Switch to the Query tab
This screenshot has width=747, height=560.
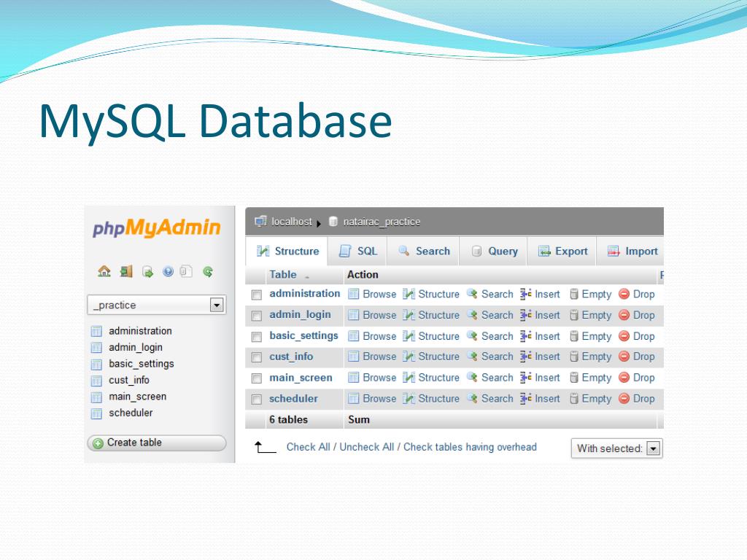point(494,251)
